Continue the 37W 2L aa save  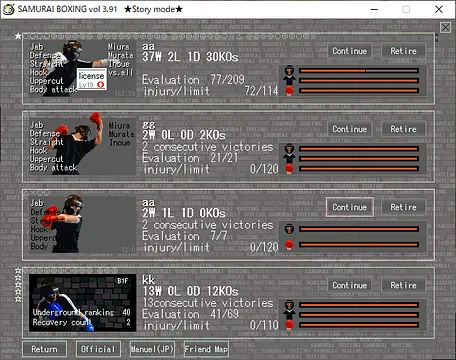pos(349,51)
